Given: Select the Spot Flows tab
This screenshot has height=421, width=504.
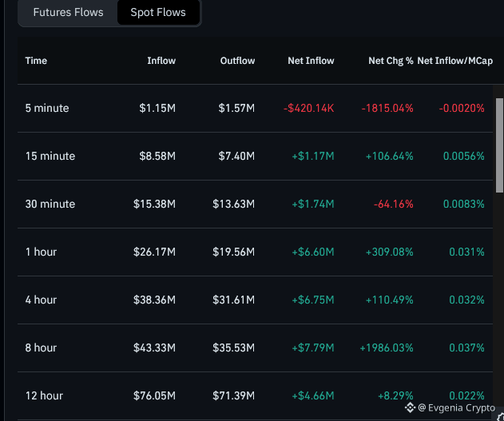Looking at the screenshot, I should (158, 12).
